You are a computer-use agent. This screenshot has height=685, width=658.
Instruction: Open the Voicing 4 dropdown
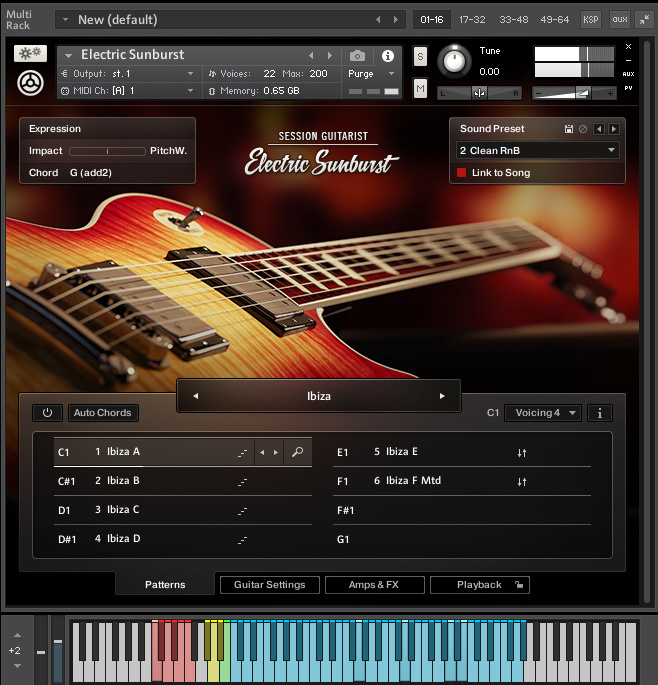(x=543, y=413)
